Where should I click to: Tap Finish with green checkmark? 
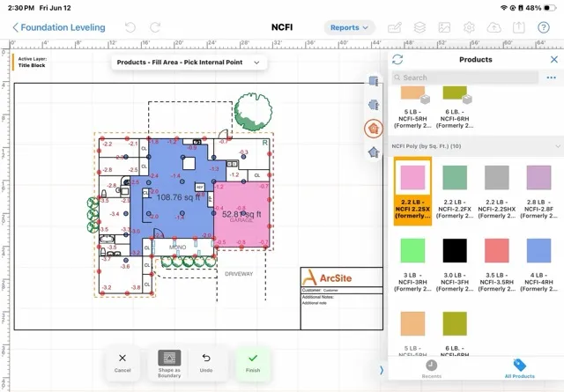(x=253, y=363)
